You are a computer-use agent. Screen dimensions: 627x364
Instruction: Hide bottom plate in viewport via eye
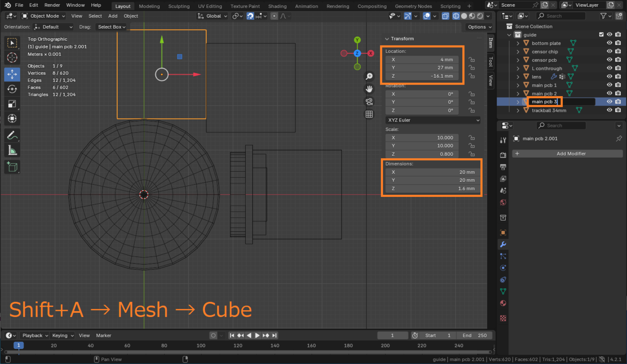point(609,43)
